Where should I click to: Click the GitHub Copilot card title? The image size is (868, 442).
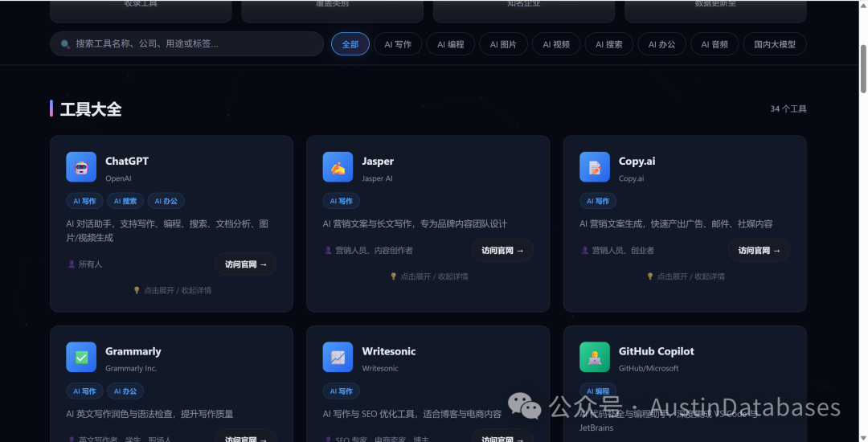(x=656, y=351)
